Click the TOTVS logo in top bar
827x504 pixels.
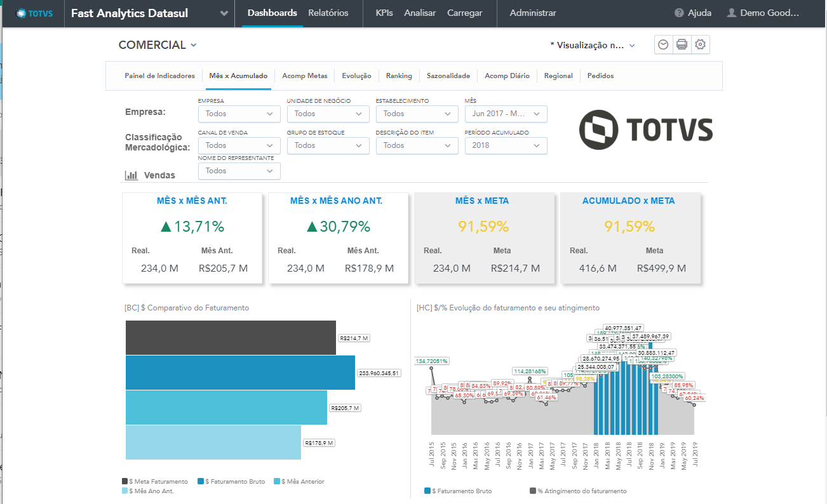[32, 13]
